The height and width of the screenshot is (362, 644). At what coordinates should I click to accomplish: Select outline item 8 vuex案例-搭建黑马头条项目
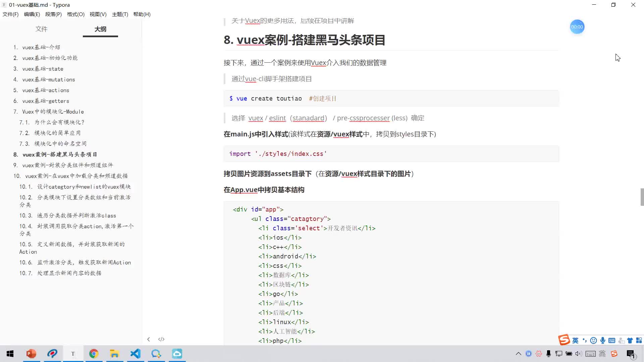(x=60, y=155)
